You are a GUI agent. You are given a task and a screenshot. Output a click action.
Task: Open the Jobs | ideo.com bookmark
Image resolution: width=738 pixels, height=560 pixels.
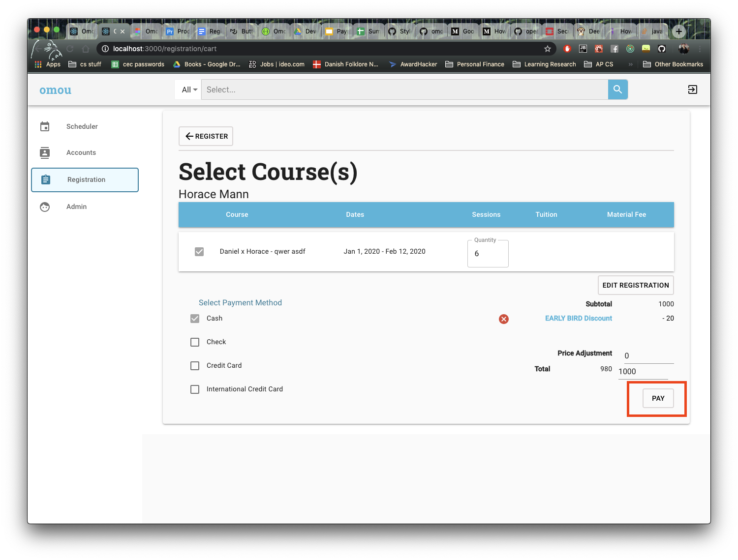(x=277, y=64)
